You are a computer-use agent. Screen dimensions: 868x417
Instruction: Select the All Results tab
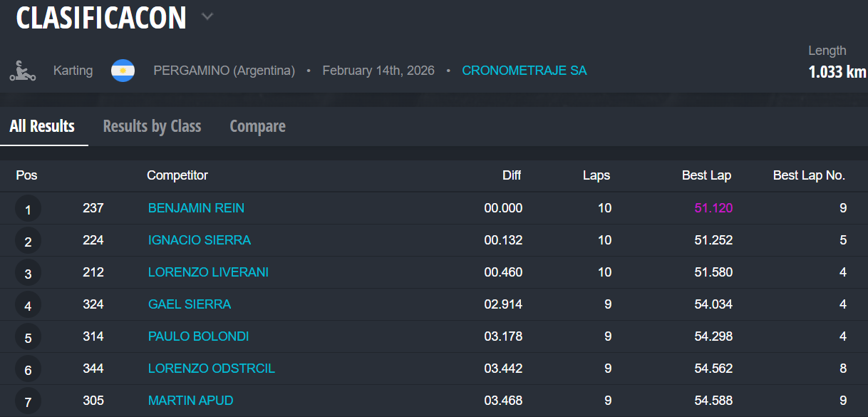click(42, 126)
